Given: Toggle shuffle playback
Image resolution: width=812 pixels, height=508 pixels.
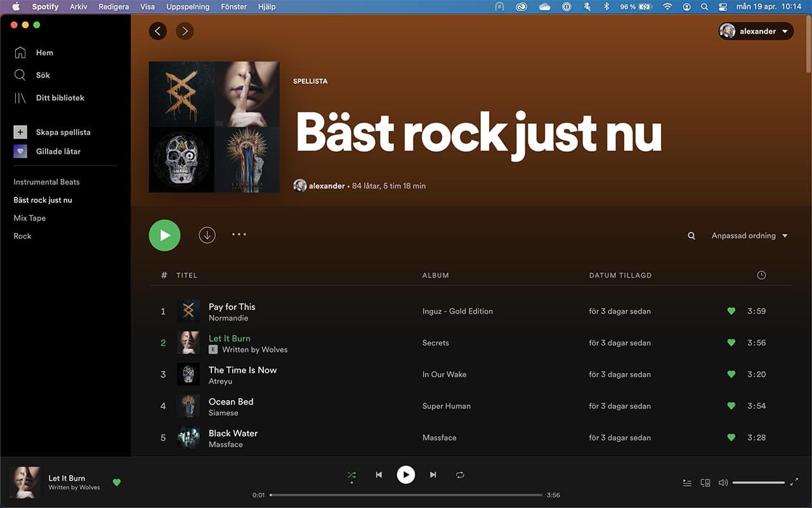Looking at the screenshot, I should [351, 475].
